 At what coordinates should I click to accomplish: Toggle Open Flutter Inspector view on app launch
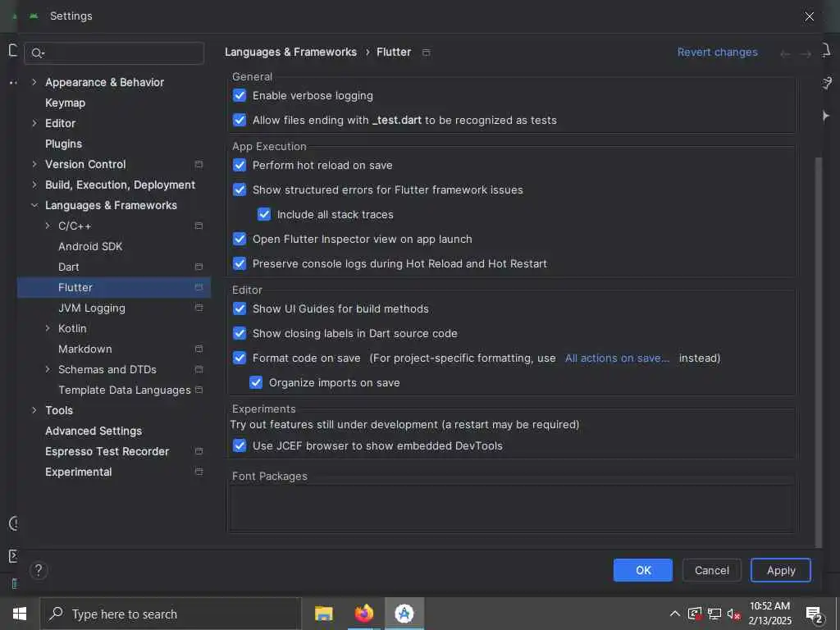(240, 239)
